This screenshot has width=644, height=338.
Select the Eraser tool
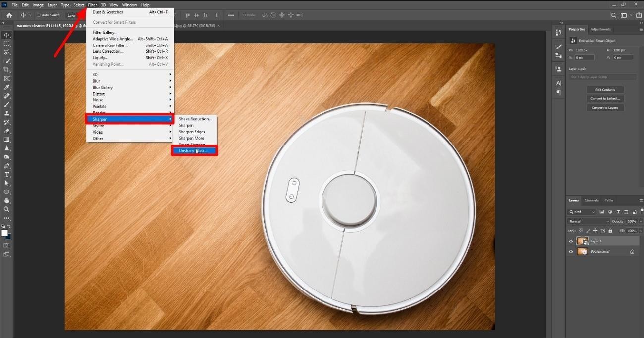click(7, 131)
